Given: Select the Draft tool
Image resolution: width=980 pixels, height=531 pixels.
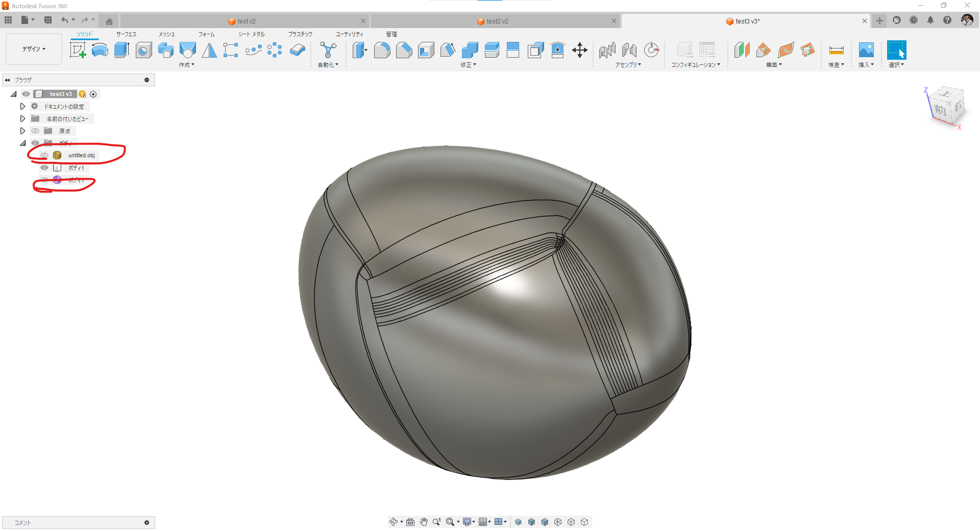Looking at the screenshot, I should pyautogui.click(x=448, y=50).
